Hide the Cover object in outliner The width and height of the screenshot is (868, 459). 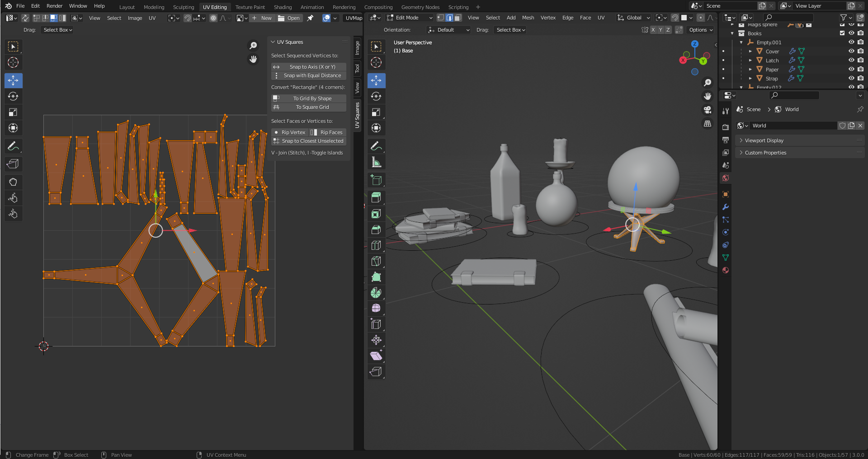tap(851, 51)
